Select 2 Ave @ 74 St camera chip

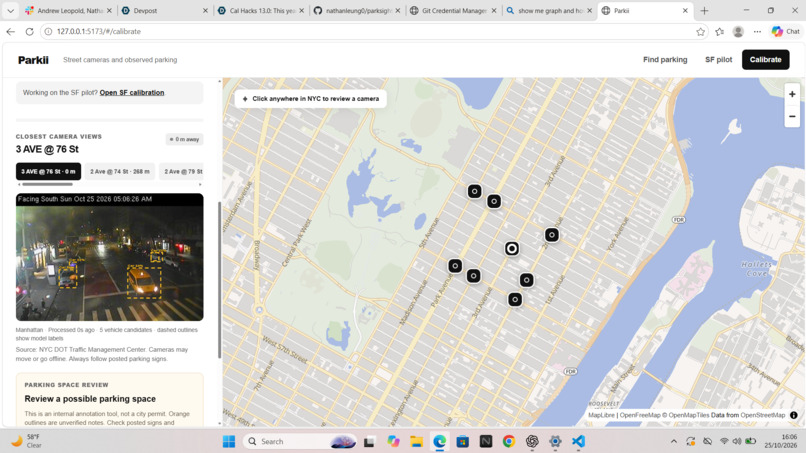pyautogui.click(x=120, y=171)
